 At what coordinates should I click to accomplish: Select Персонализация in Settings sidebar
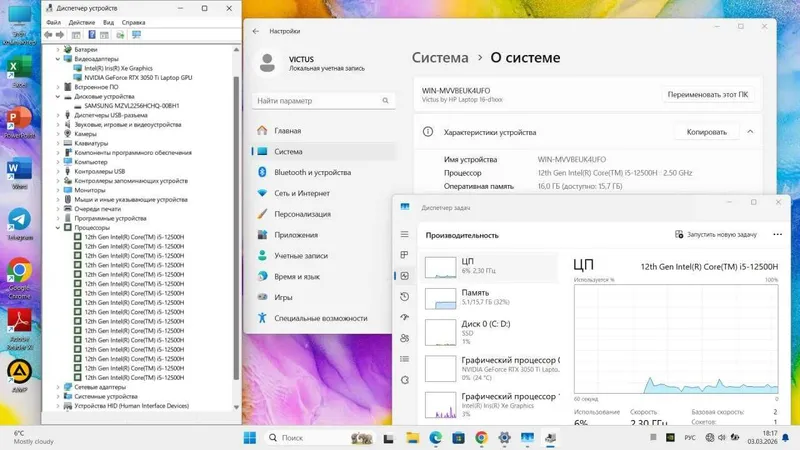tap(323, 214)
